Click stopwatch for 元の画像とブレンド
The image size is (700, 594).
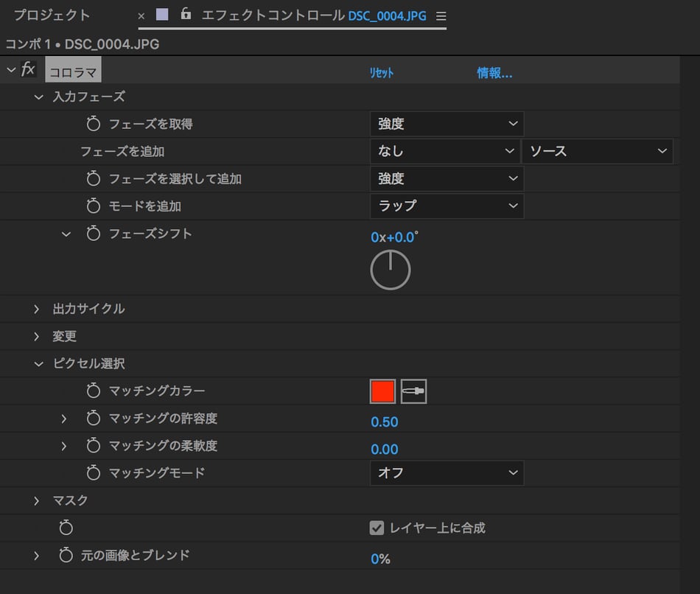(66, 556)
